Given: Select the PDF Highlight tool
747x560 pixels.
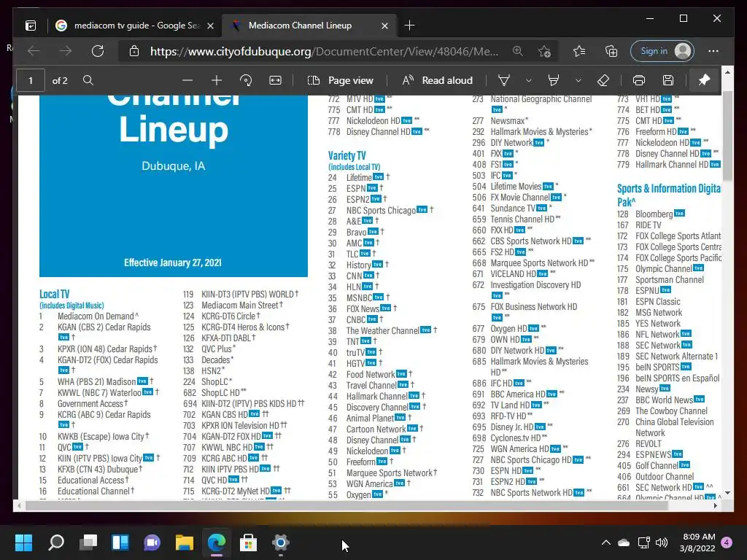Looking at the screenshot, I should point(554,80).
